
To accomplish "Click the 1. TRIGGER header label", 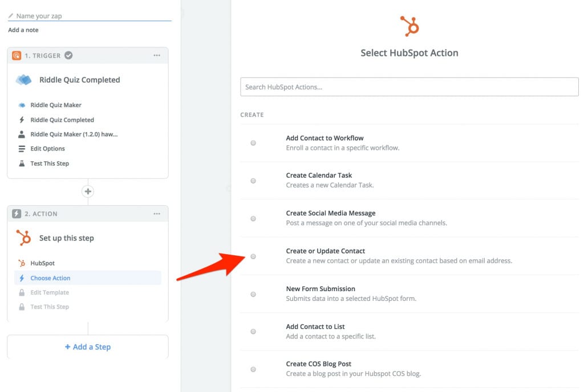I will [42, 55].
